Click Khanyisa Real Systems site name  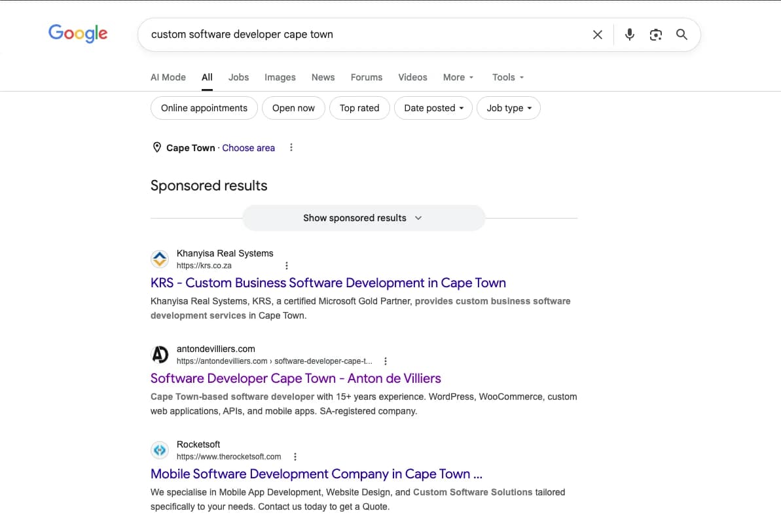click(225, 253)
